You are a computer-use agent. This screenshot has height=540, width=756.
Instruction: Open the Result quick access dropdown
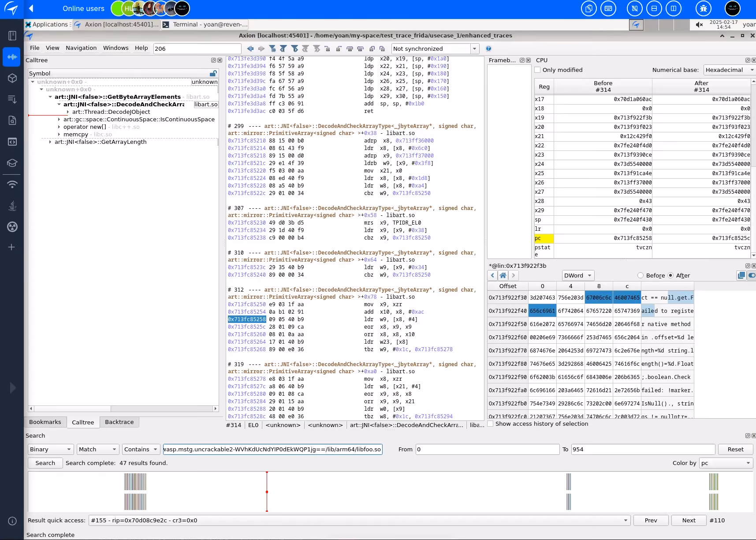point(359,520)
